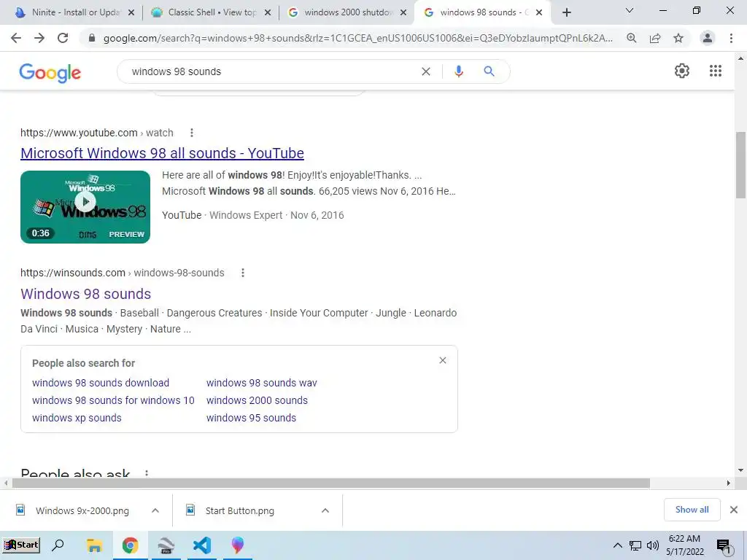Go forward to next page
Image resolution: width=747 pixels, height=560 pixels.
pyautogui.click(x=39, y=38)
